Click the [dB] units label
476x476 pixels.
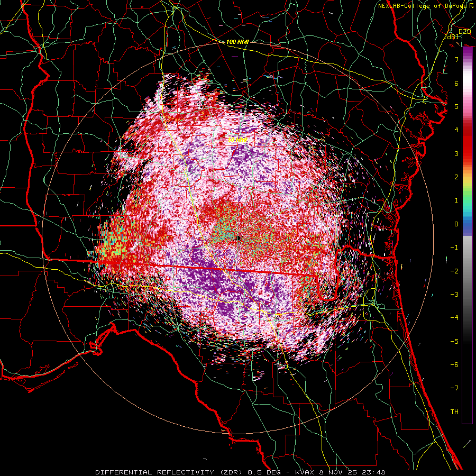[452, 36]
